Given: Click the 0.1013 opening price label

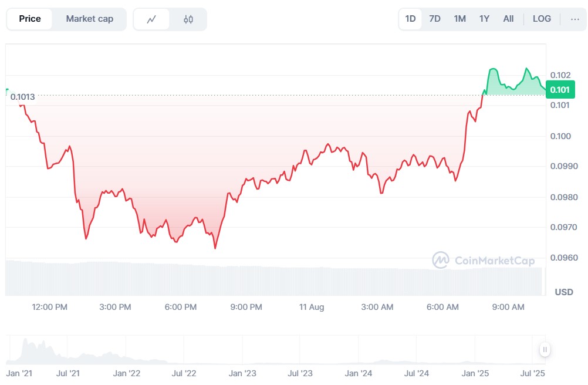Looking at the screenshot, I should point(23,97).
